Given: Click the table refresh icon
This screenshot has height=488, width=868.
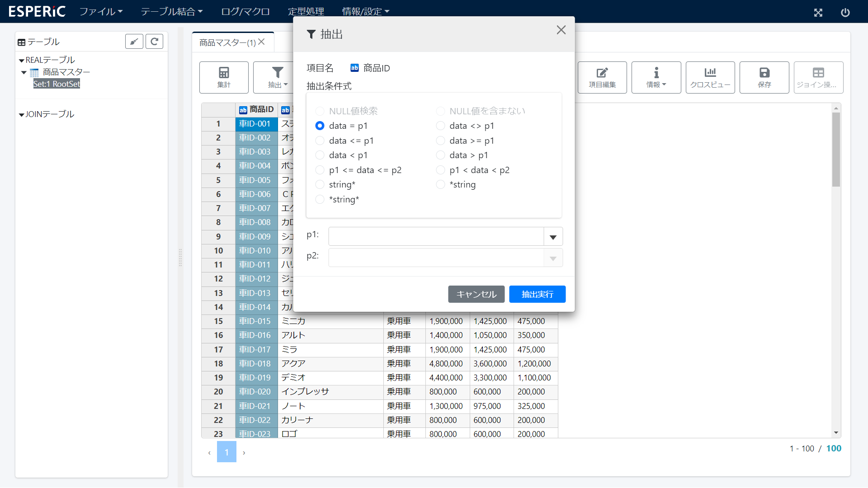Looking at the screenshot, I should (154, 42).
